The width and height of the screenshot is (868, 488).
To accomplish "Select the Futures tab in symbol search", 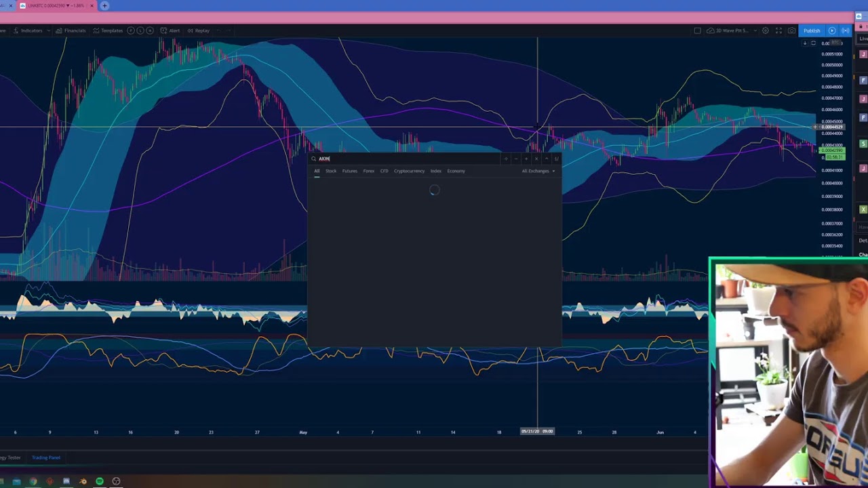I will coord(349,171).
